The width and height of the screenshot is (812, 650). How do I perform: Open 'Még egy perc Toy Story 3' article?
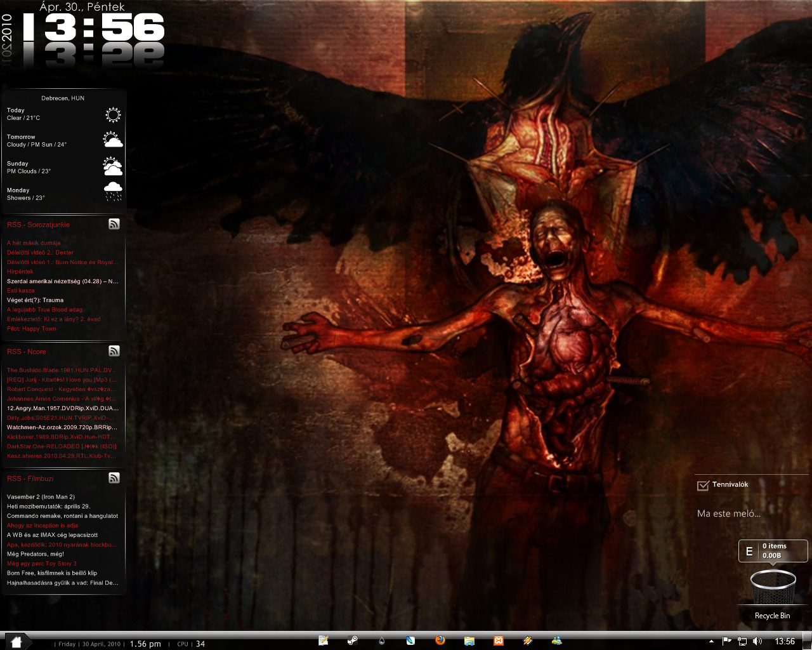(x=42, y=564)
